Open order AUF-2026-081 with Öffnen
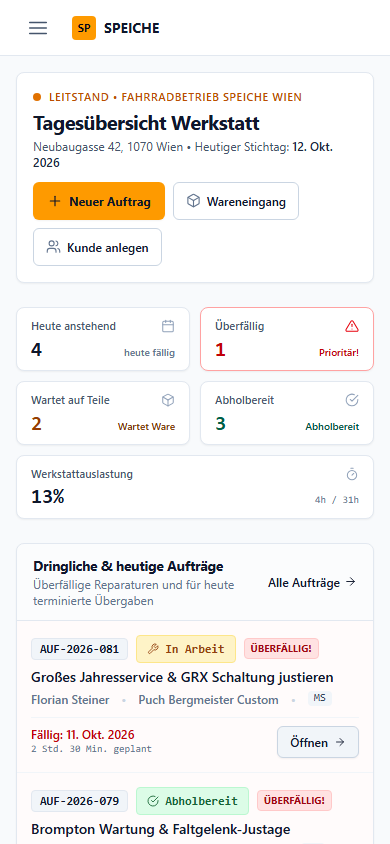Image resolution: width=390 pixels, height=844 pixels. click(318, 742)
